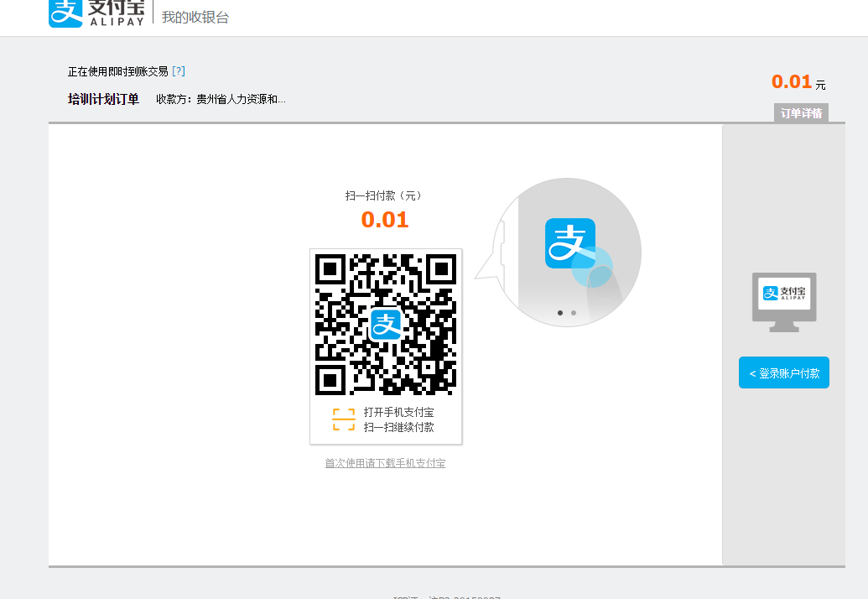The width and height of the screenshot is (868, 599).
Task: Click 正在使用即时到账交易 text
Action: point(118,71)
